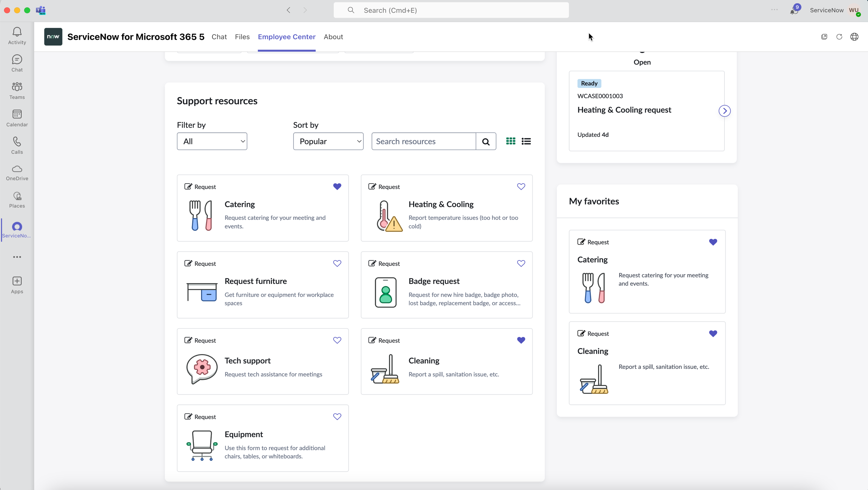Click the 'Request tech assistance for meetings' description
This screenshot has height=490, width=868.
[x=273, y=374]
